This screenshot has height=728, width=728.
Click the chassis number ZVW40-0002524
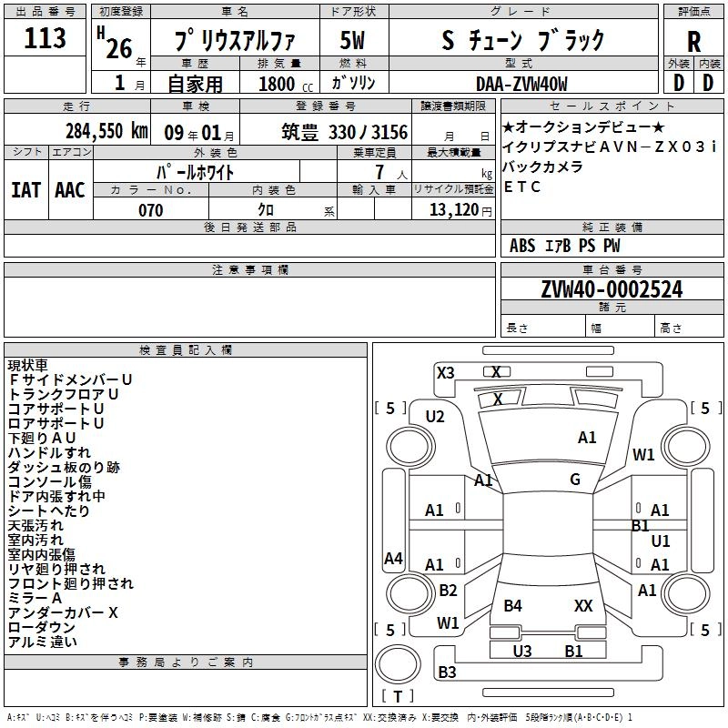pyautogui.click(x=612, y=289)
